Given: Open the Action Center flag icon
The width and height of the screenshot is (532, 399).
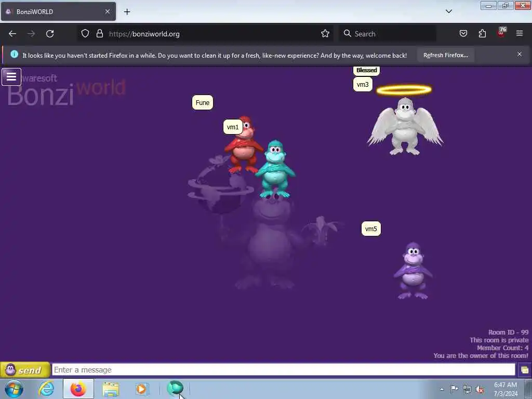Looking at the screenshot, I should pos(454,389).
